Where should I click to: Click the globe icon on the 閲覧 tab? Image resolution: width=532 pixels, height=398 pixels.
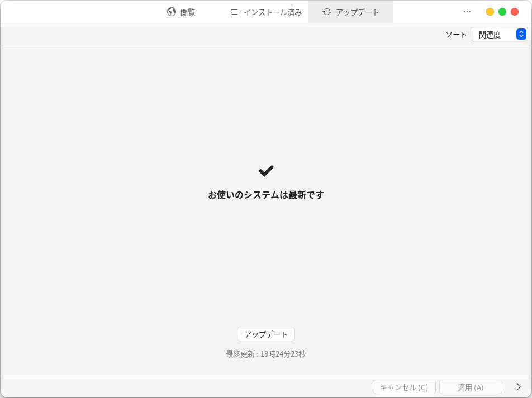[x=172, y=12]
